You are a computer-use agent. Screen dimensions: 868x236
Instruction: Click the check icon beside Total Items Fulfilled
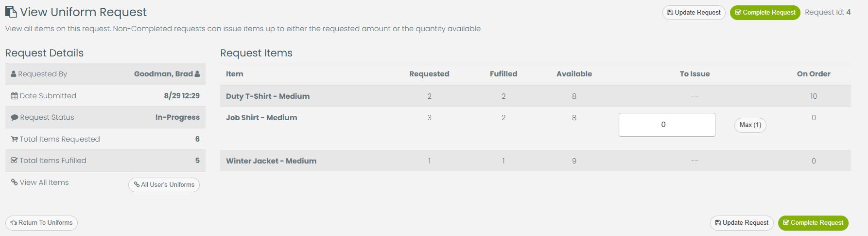15,161
